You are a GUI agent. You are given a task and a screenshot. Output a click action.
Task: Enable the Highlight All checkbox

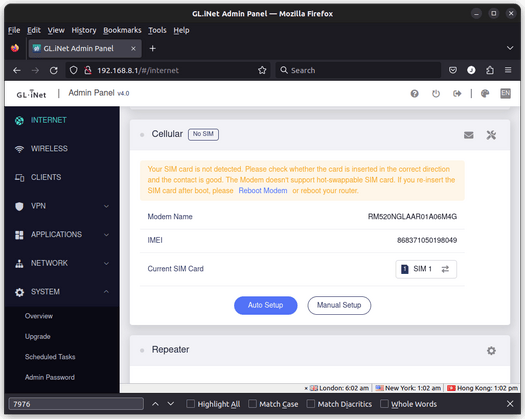click(190, 404)
